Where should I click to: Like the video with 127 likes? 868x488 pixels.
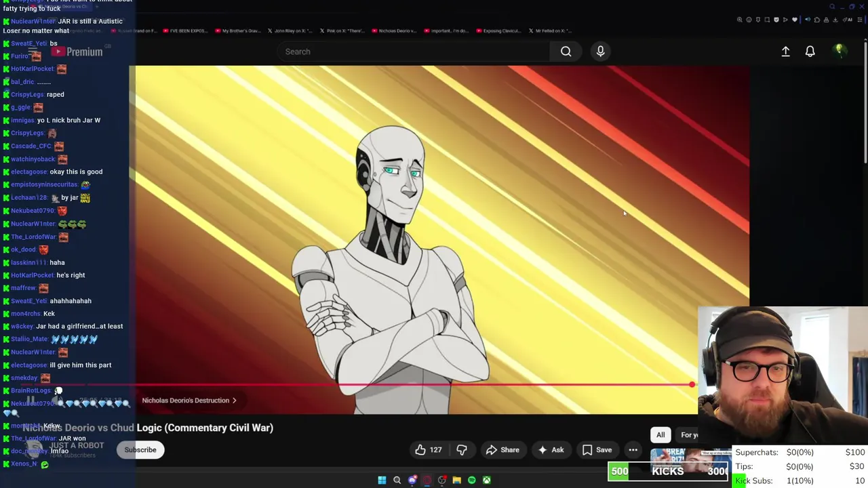coord(429,450)
